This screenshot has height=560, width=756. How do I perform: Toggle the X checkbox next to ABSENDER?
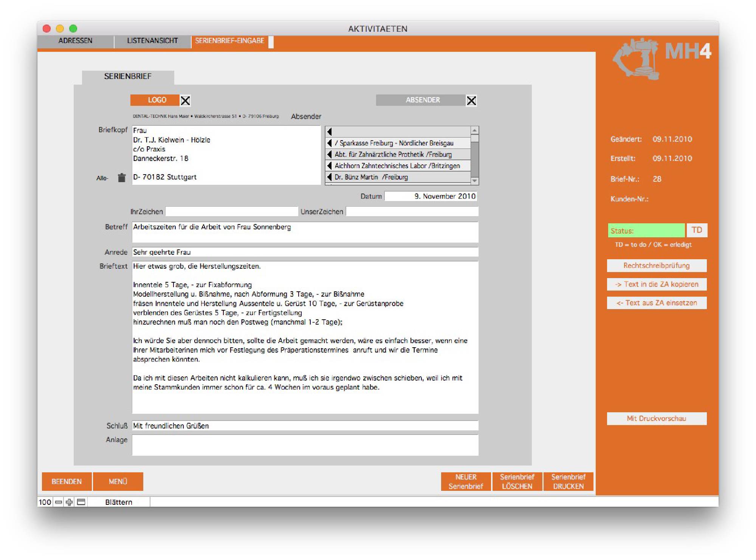pyautogui.click(x=471, y=101)
